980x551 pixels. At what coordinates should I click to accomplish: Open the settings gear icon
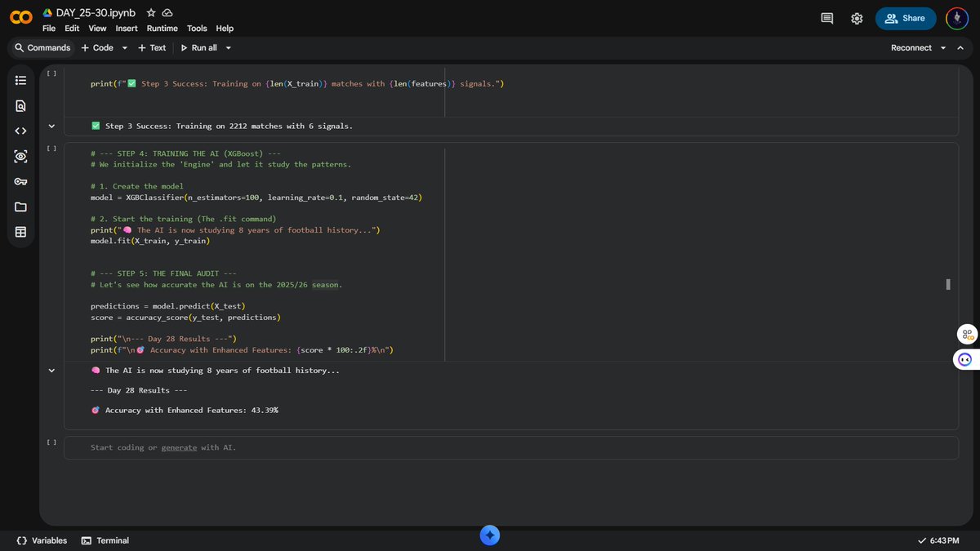(857, 18)
